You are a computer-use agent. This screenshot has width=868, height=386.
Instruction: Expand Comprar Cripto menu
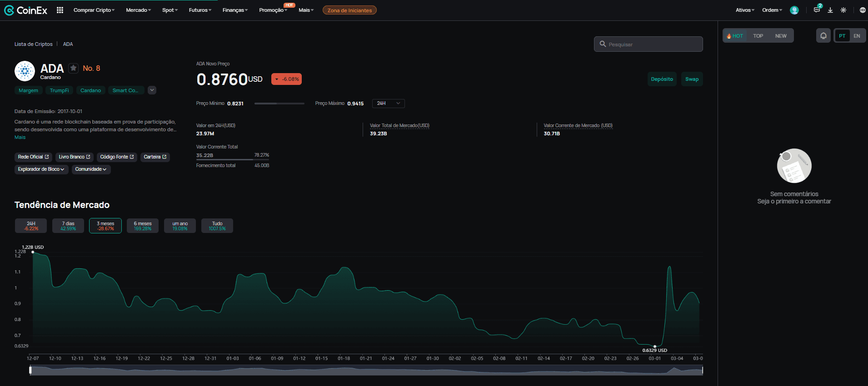pyautogui.click(x=94, y=10)
